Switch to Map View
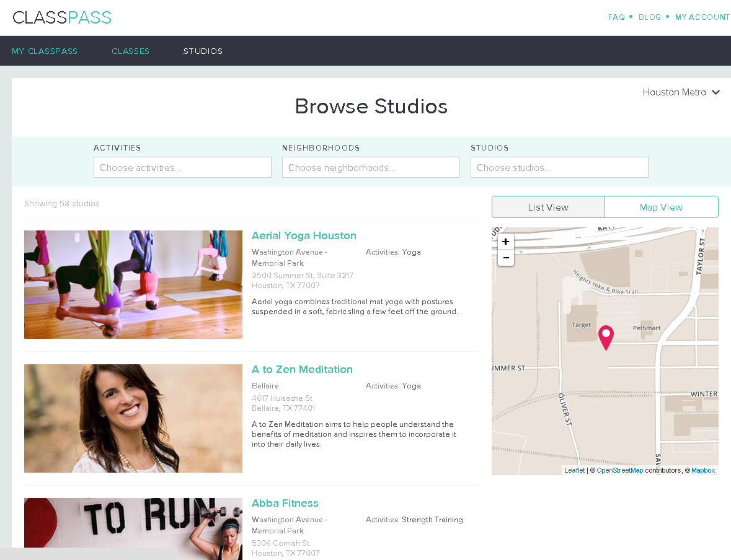 pyautogui.click(x=661, y=208)
